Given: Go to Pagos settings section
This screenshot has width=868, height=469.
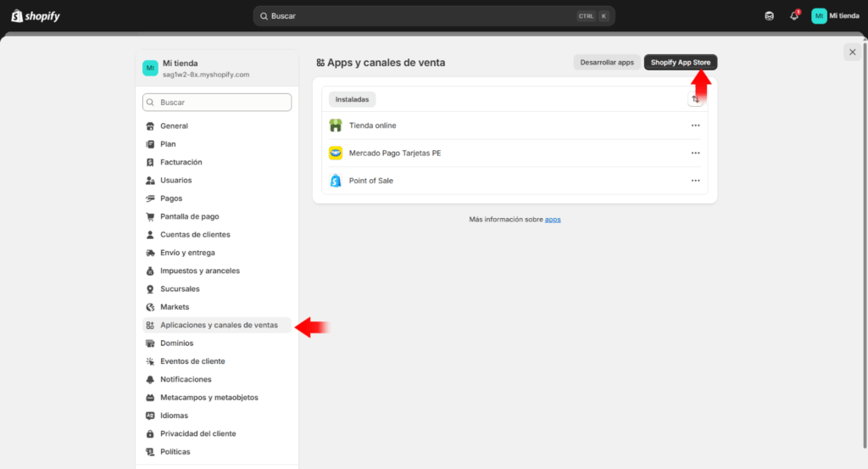Looking at the screenshot, I should (x=170, y=198).
